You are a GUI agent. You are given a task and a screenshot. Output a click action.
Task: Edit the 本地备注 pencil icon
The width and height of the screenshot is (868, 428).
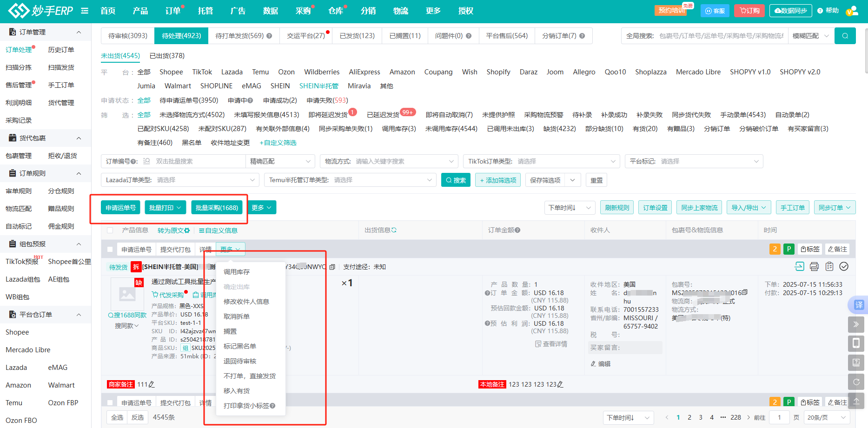pyautogui.click(x=560, y=384)
